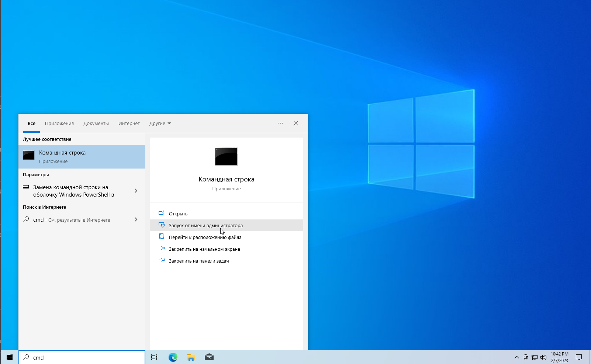Show hidden system tray icons
591x364 pixels.
click(x=516, y=357)
